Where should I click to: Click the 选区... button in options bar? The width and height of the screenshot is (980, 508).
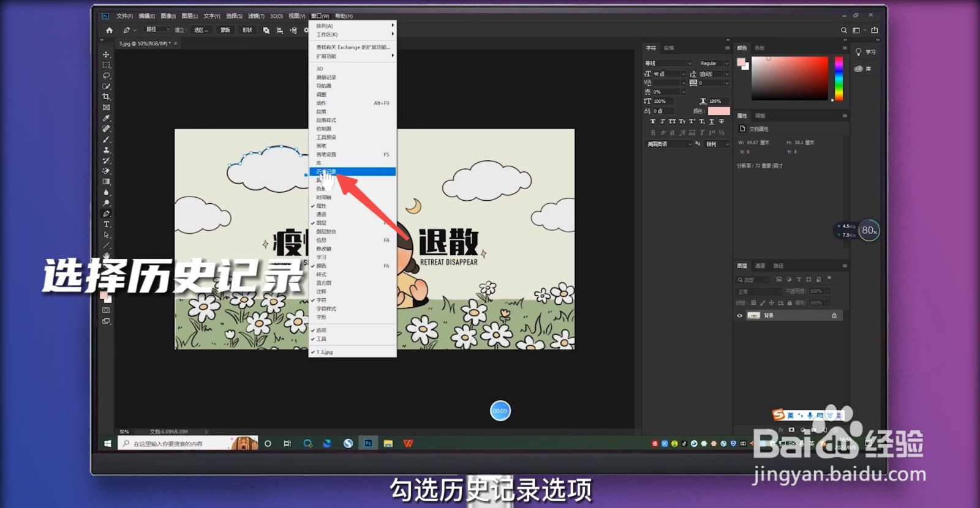[201, 30]
